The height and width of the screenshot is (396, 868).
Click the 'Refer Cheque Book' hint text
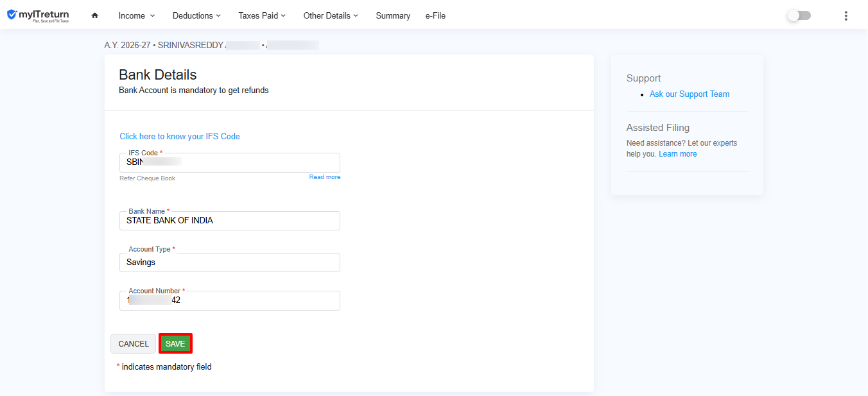coord(147,178)
